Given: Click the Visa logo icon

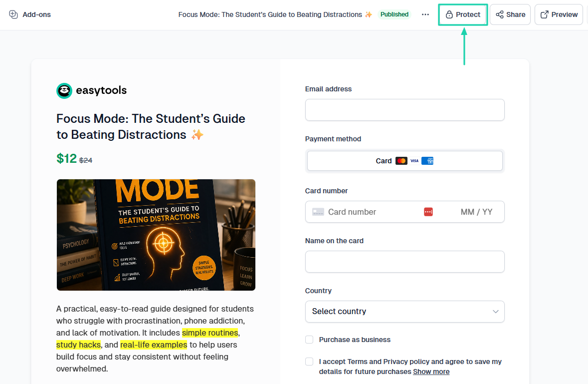Looking at the screenshot, I should (414, 161).
